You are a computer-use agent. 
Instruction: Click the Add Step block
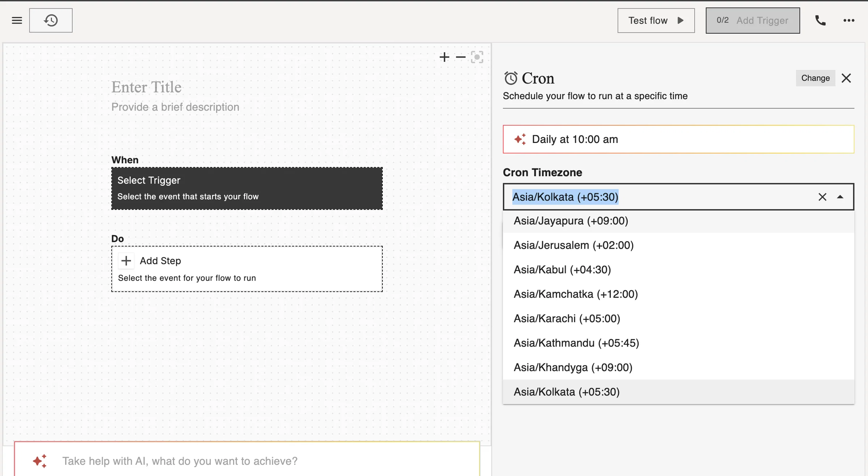[247, 269]
